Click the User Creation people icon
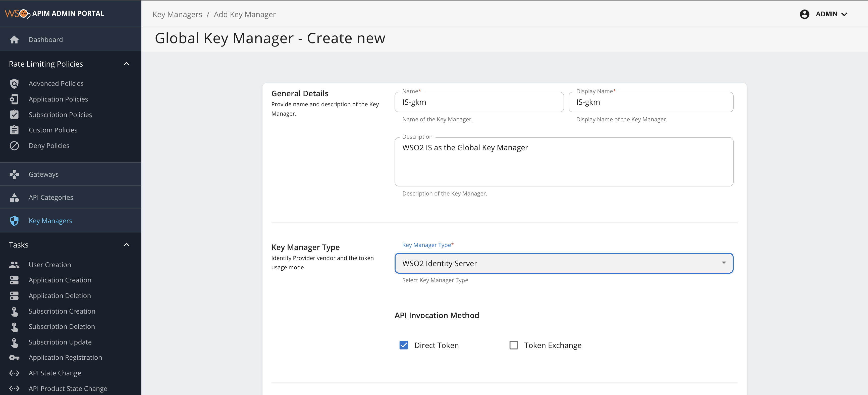 [14, 265]
